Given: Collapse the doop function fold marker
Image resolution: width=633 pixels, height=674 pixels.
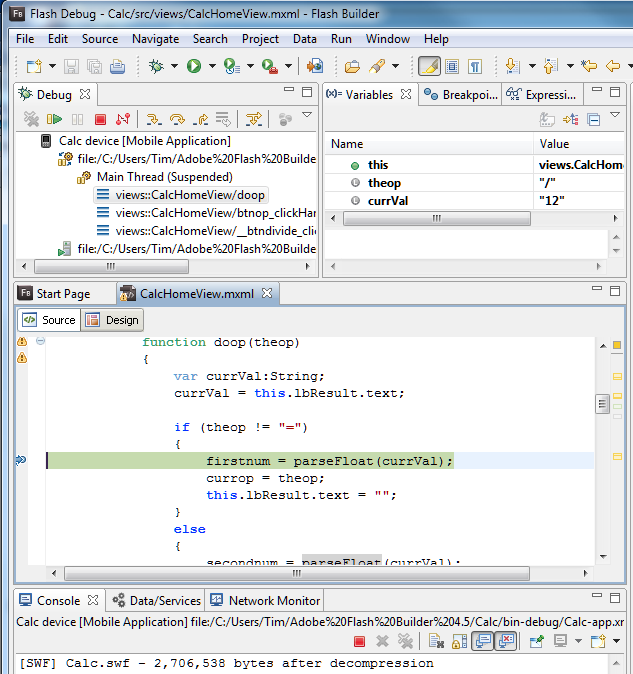Looking at the screenshot, I should click(40, 341).
